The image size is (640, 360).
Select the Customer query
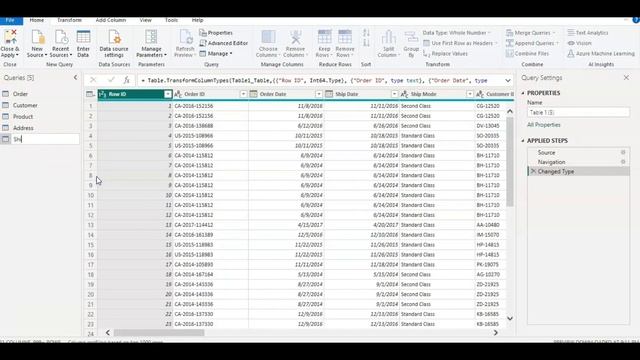(40, 105)
